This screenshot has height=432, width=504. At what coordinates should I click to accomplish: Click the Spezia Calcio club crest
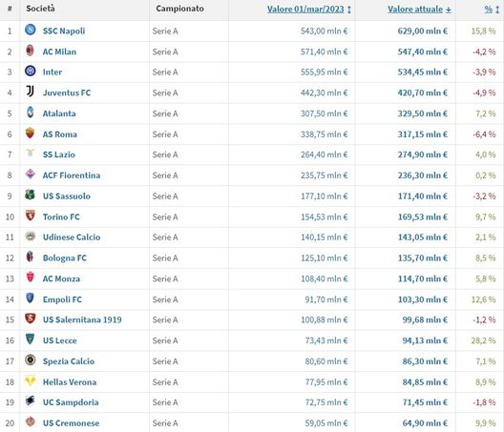tap(31, 360)
